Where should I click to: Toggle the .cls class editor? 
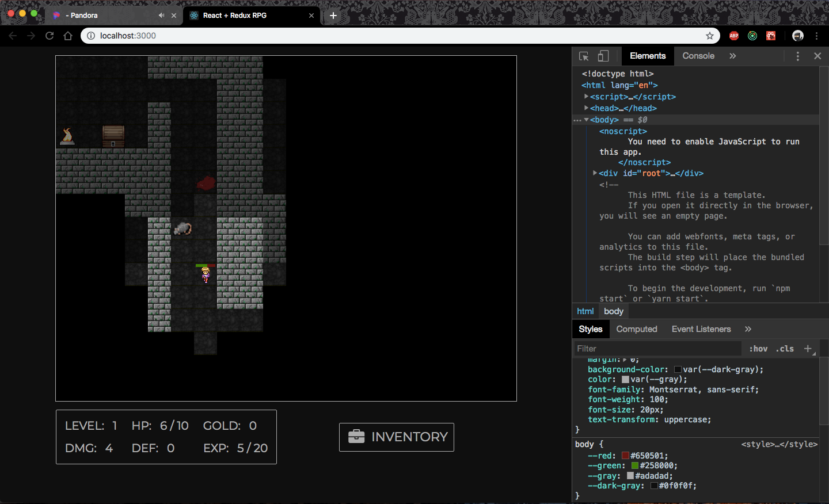pos(785,349)
